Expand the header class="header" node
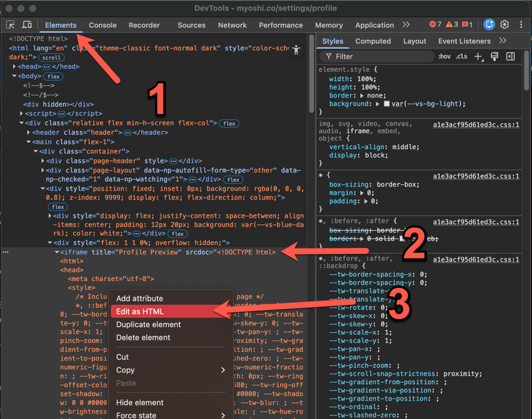Viewport: 532px width, 419px height. click(x=28, y=132)
